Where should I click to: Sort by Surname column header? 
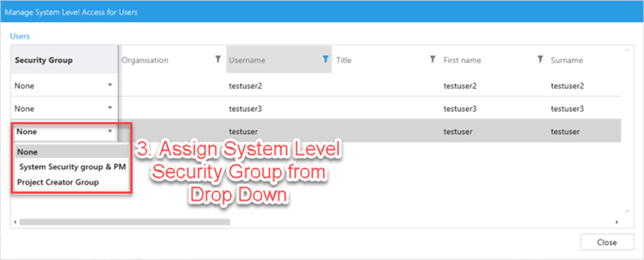pyautogui.click(x=566, y=60)
